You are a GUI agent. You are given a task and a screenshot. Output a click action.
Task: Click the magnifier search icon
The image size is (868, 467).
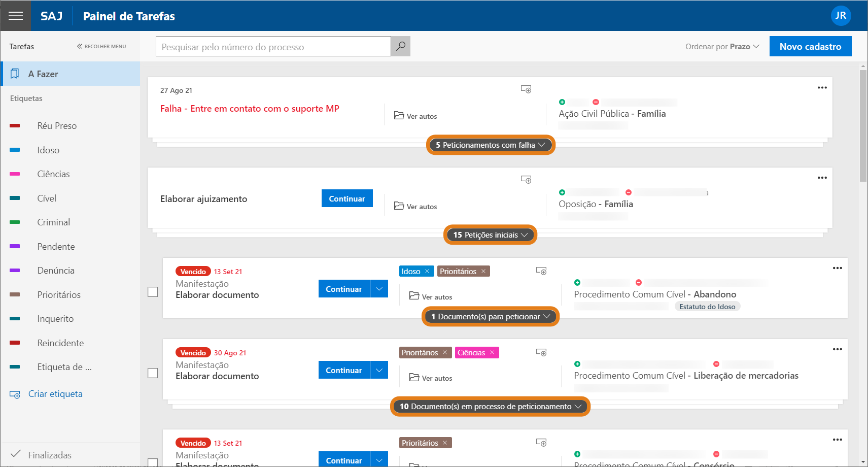401,46
